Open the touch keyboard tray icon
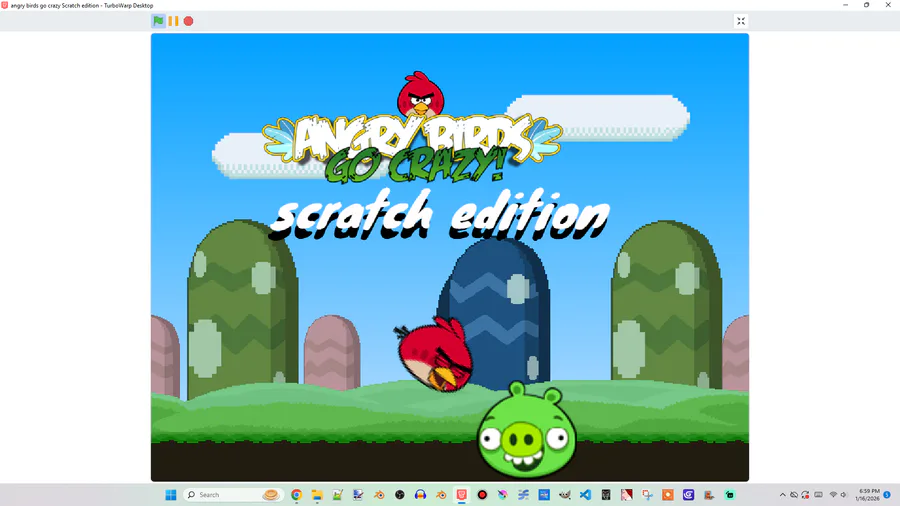The width and height of the screenshot is (900, 506). point(818,495)
